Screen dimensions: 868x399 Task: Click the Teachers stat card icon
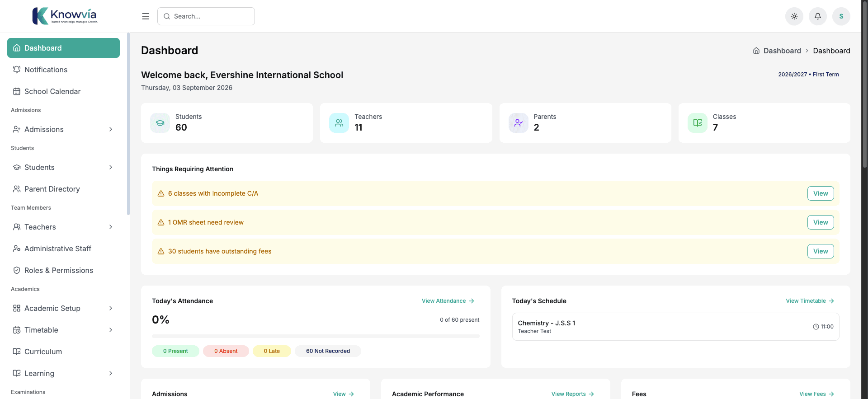click(x=339, y=123)
